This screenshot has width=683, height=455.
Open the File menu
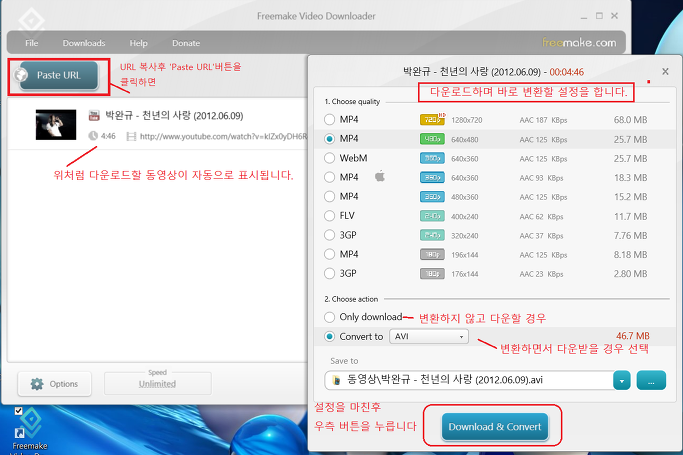click(x=31, y=43)
